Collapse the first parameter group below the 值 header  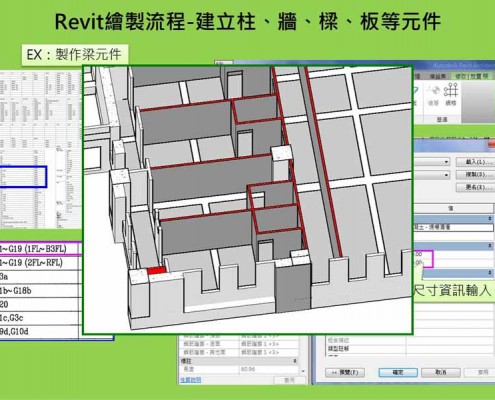490,218
